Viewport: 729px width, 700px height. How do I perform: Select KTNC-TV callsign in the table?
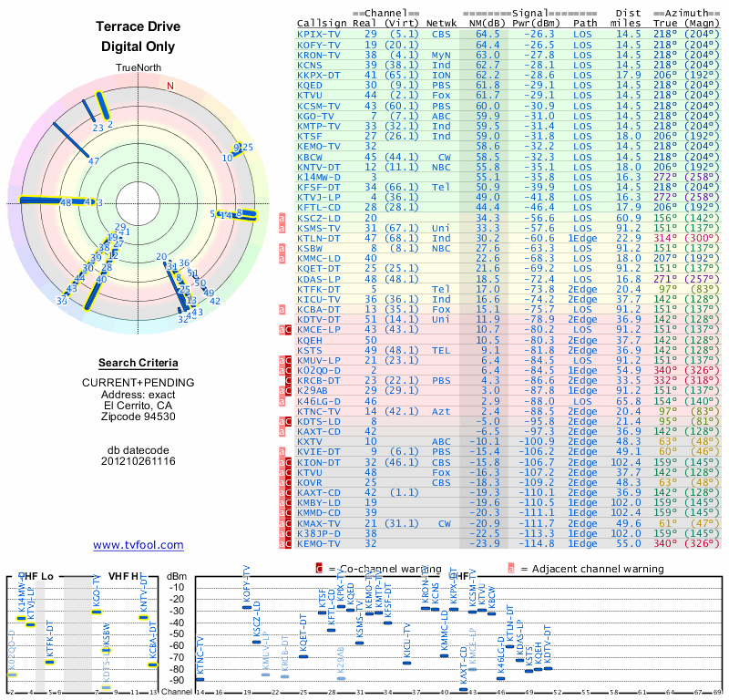[319, 412]
